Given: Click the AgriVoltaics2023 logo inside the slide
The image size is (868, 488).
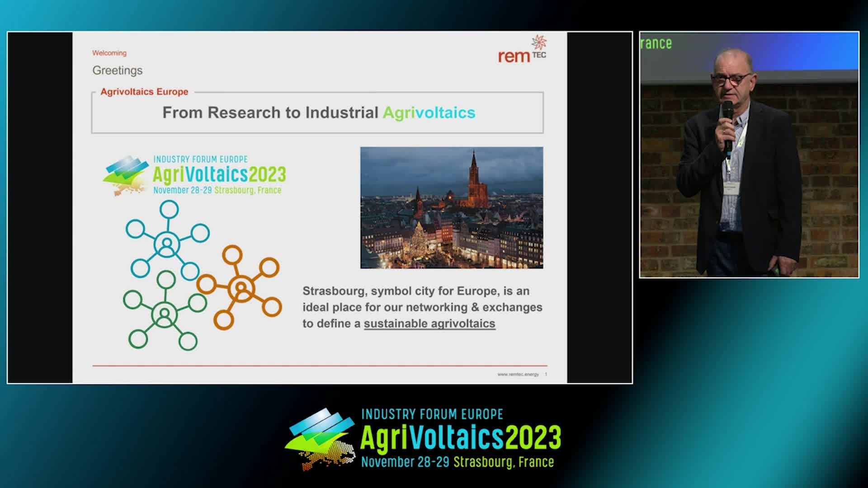Looking at the screenshot, I should point(194,175).
